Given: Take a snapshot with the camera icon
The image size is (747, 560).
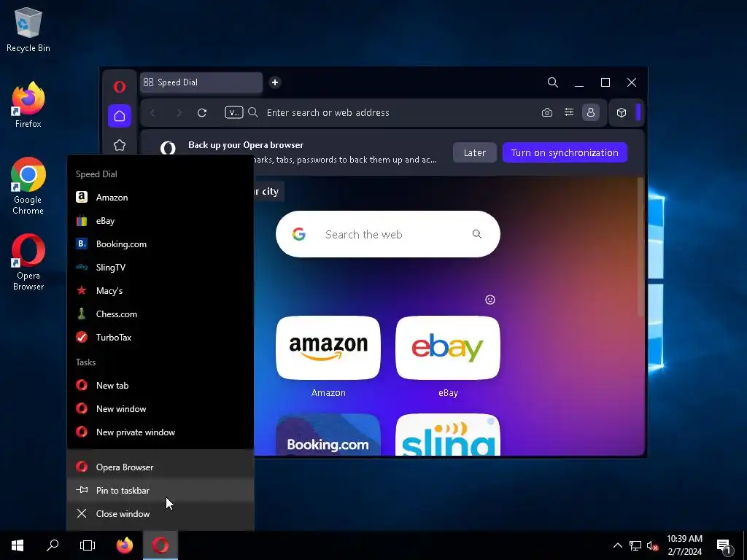Looking at the screenshot, I should pyautogui.click(x=547, y=112).
